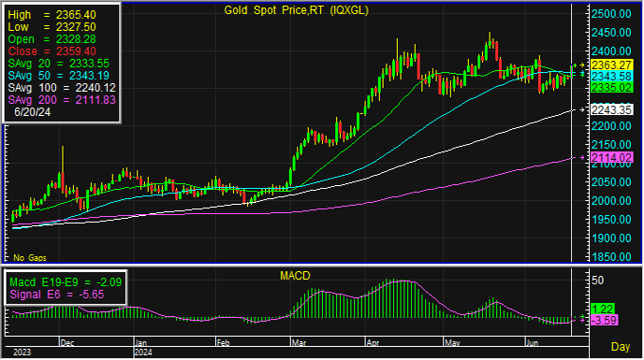The height and width of the screenshot is (360, 644).
Task: Click the cyan 2343.58 price tag
Action: click(x=611, y=77)
